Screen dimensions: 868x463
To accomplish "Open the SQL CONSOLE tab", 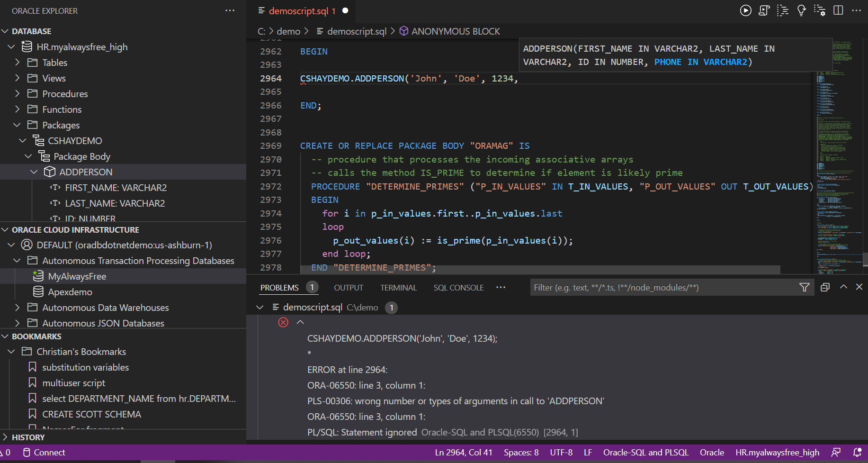I will coord(458,287).
